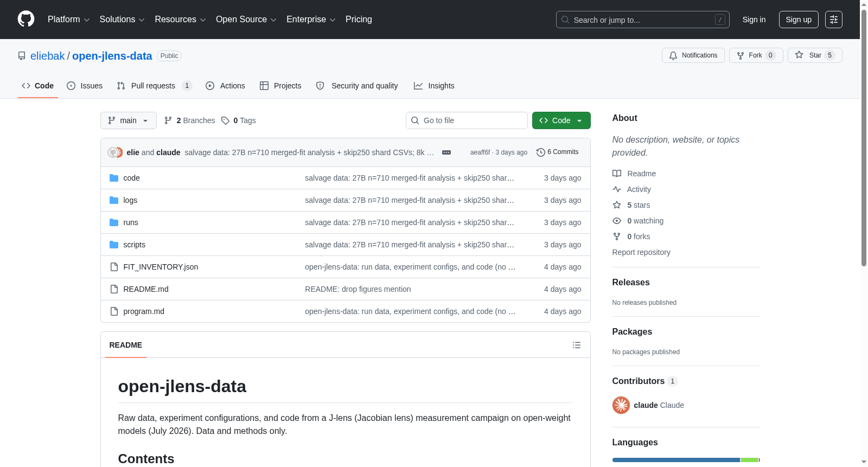Image resolution: width=868 pixels, height=467 pixels.
Task: Click the forks icon in About
Action: click(617, 236)
